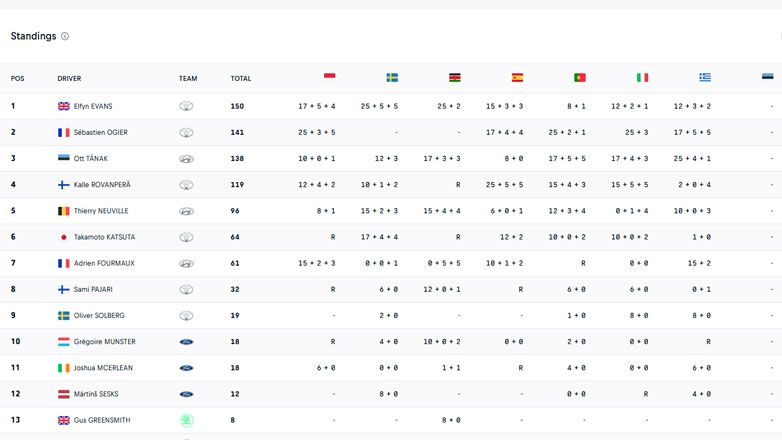Open Sébastien Ogier driver link
This screenshot has width=782, height=440.
point(100,132)
